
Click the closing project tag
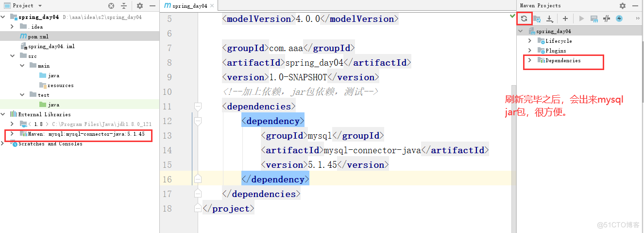coord(228,208)
